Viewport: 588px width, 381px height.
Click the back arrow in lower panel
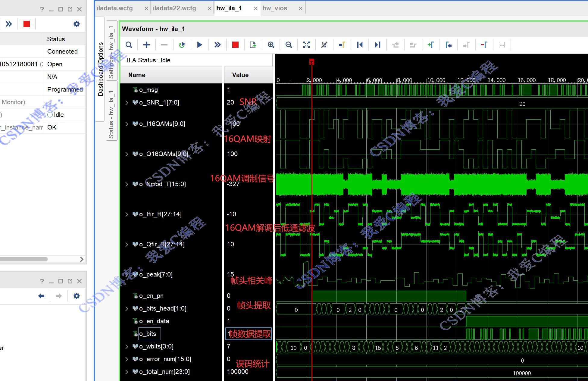tap(41, 296)
